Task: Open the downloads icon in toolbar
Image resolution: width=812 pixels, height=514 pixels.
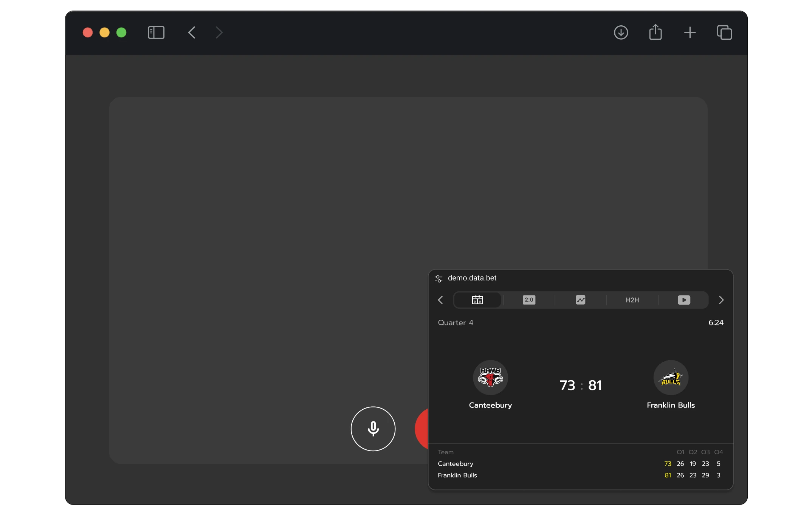Action: [621, 33]
